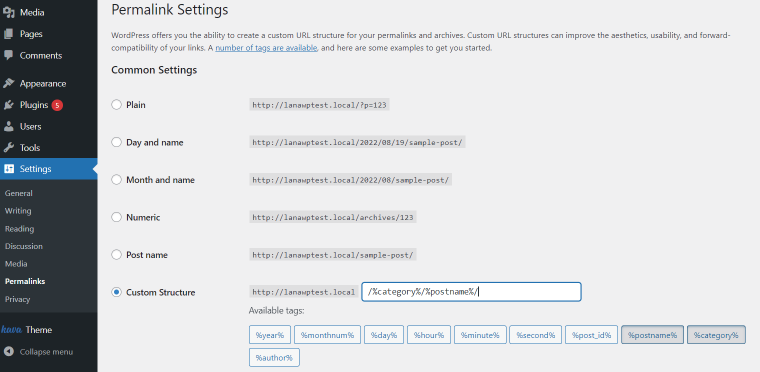Insert the %second% tag
760x372 pixels.
(x=536, y=335)
